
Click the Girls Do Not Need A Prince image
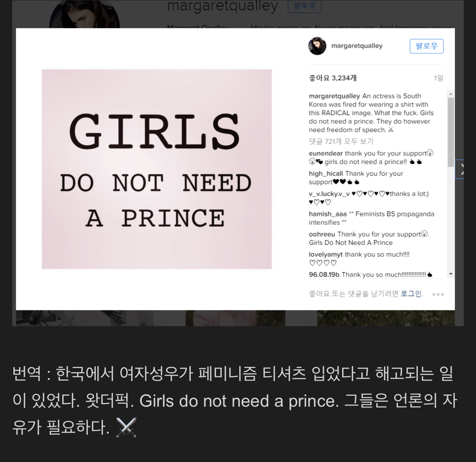[157, 169]
